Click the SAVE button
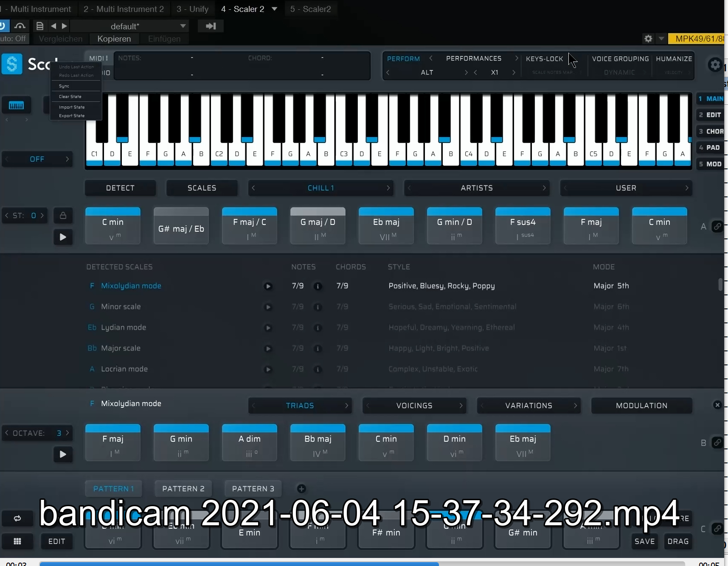The width and height of the screenshot is (728, 566). tap(644, 541)
